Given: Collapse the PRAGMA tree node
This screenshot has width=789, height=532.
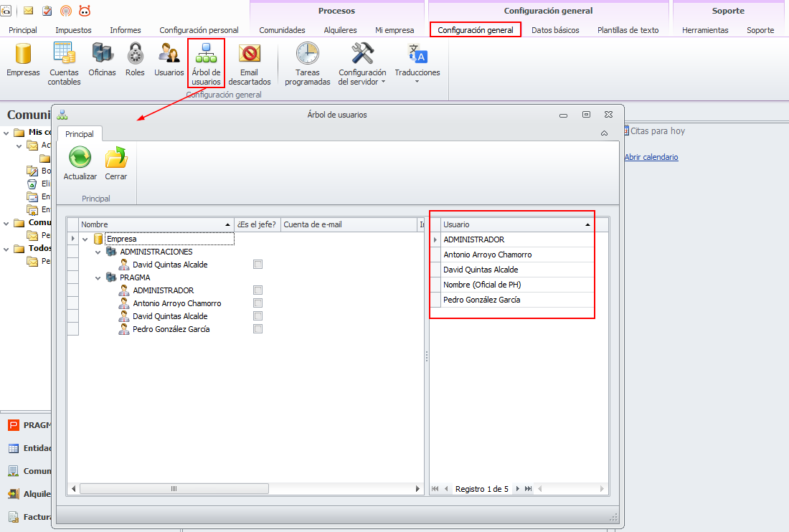Looking at the screenshot, I should [x=98, y=278].
